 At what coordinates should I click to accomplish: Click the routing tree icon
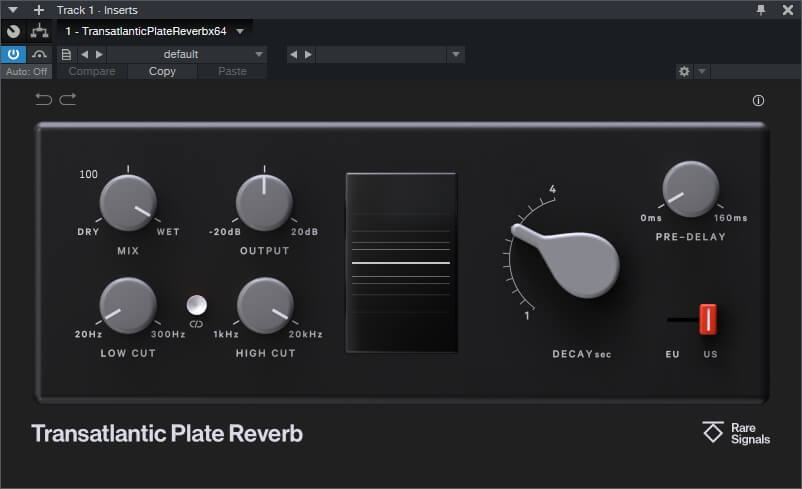pos(39,31)
